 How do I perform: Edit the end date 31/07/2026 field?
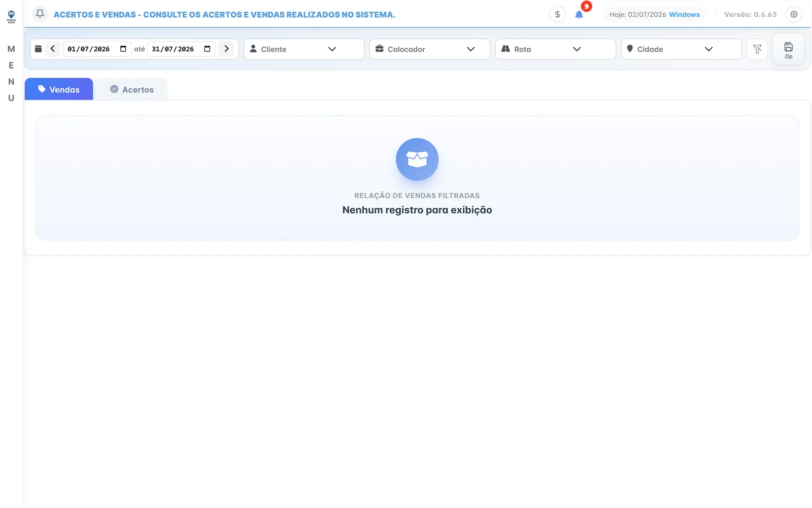coord(181,49)
